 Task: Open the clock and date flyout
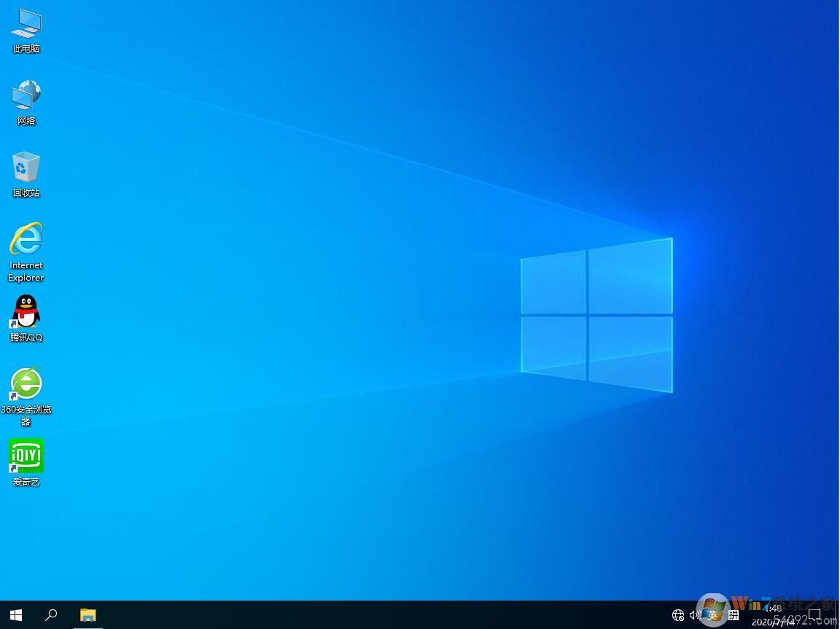point(773,614)
